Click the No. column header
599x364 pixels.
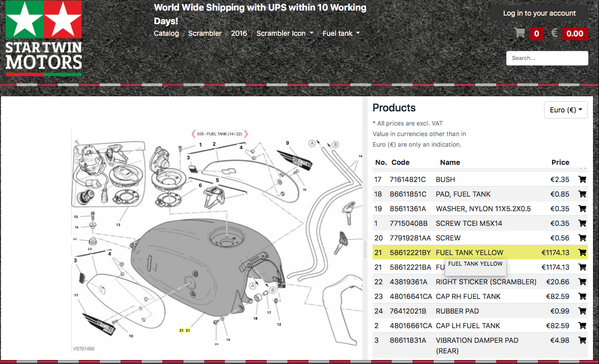(381, 162)
